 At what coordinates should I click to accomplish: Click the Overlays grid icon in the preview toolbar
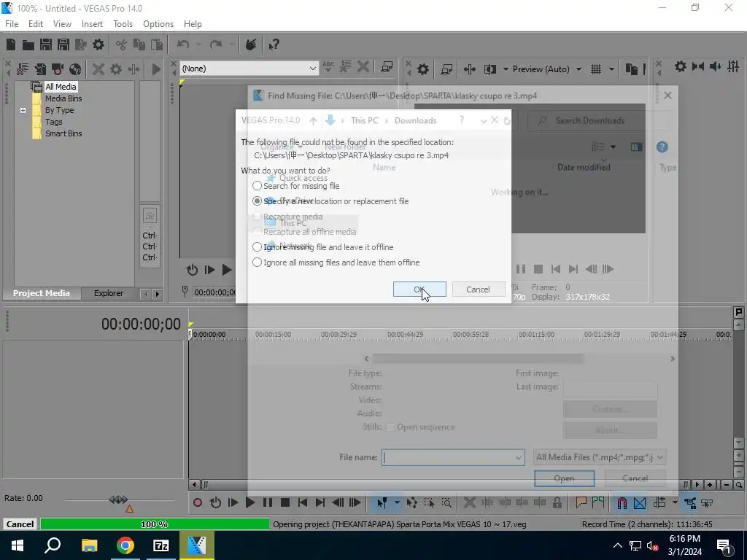(596, 69)
